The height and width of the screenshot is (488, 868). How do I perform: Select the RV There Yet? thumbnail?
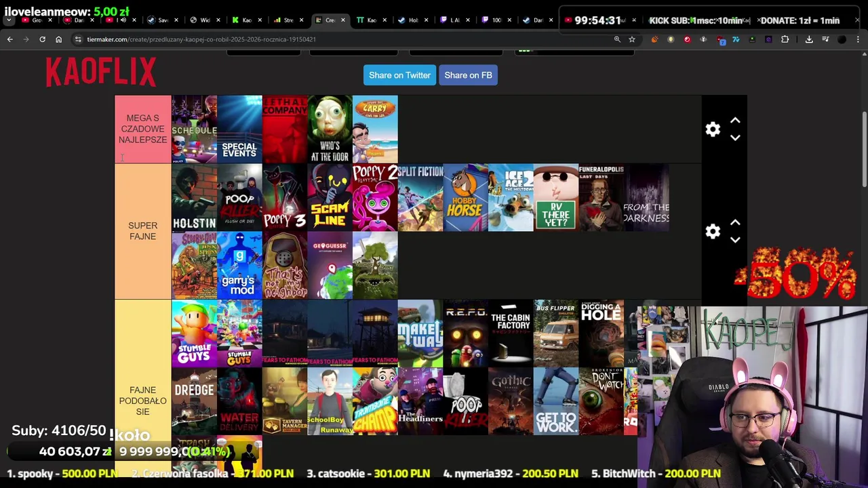click(556, 198)
